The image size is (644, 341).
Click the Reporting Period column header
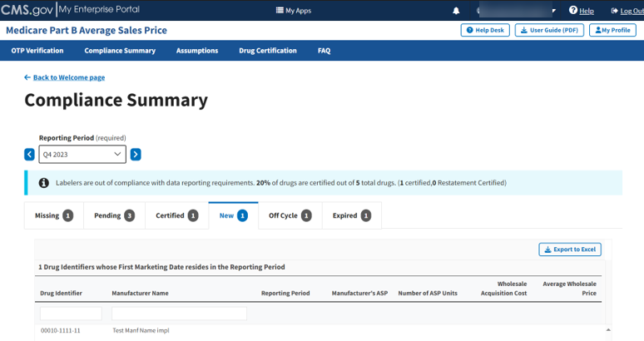click(285, 293)
